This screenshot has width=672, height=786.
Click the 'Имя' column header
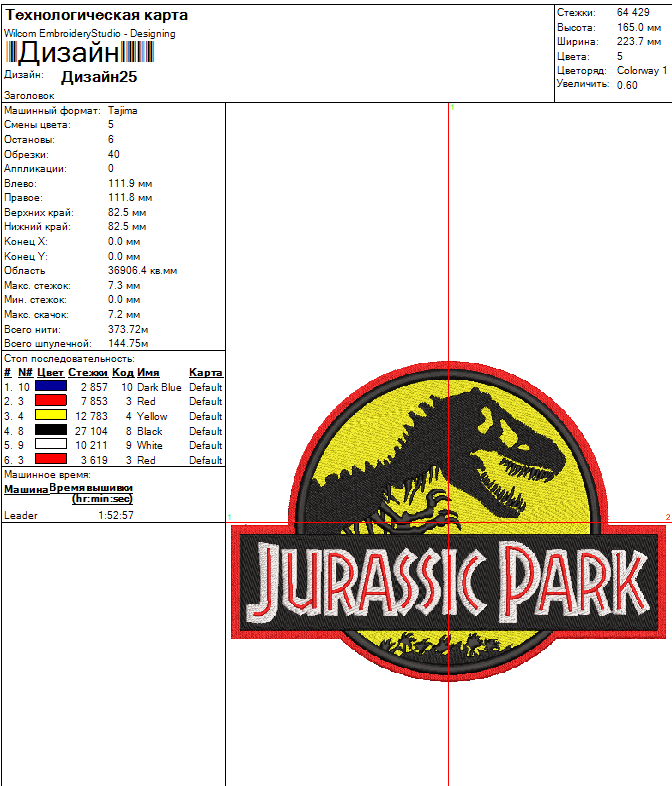tap(148, 372)
